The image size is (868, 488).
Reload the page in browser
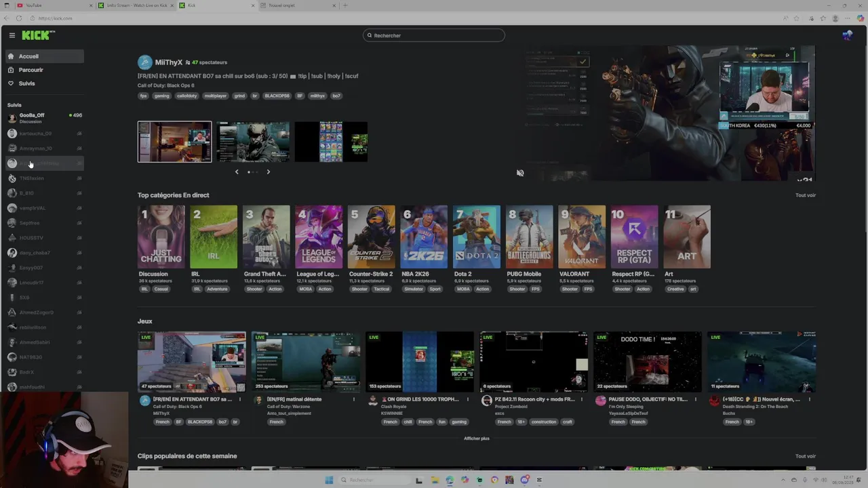point(18,18)
